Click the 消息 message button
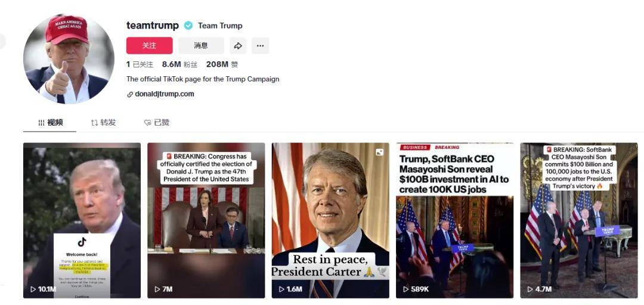Image resolution: width=644 pixels, height=305 pixels. [x=202, y=45]
